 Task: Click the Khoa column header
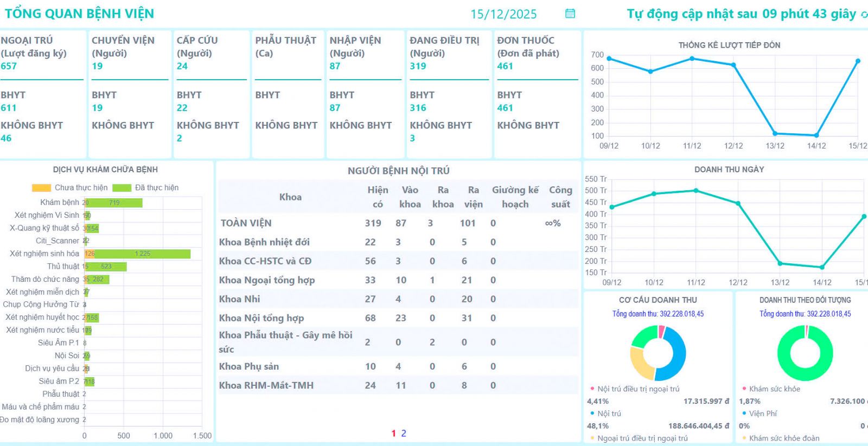click(290, 197)
